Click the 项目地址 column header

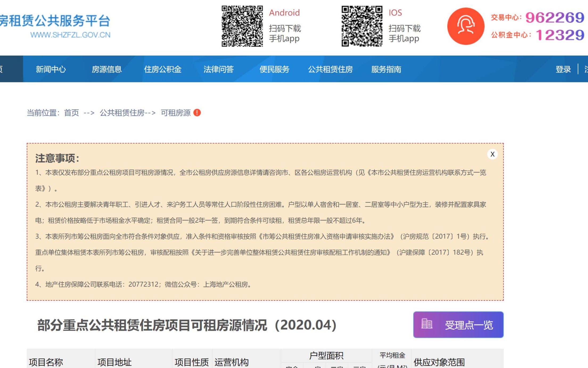(114, 362)
